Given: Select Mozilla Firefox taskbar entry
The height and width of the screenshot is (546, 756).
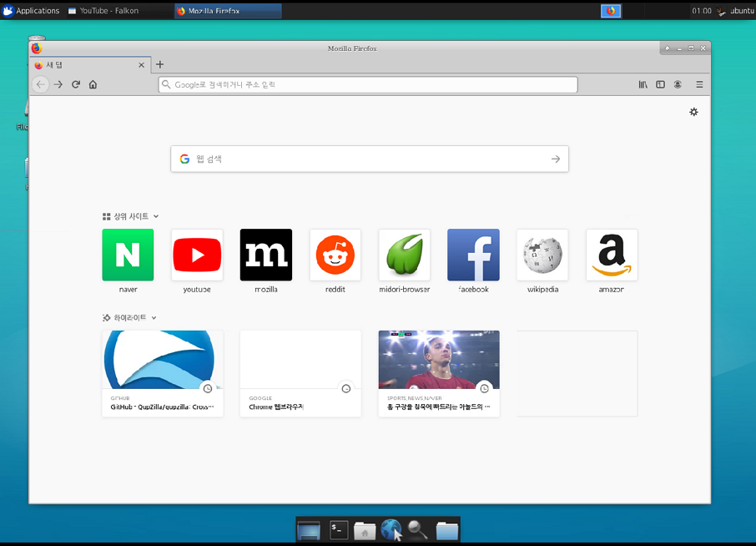Looking at the screenshot, I should (228, 11).
